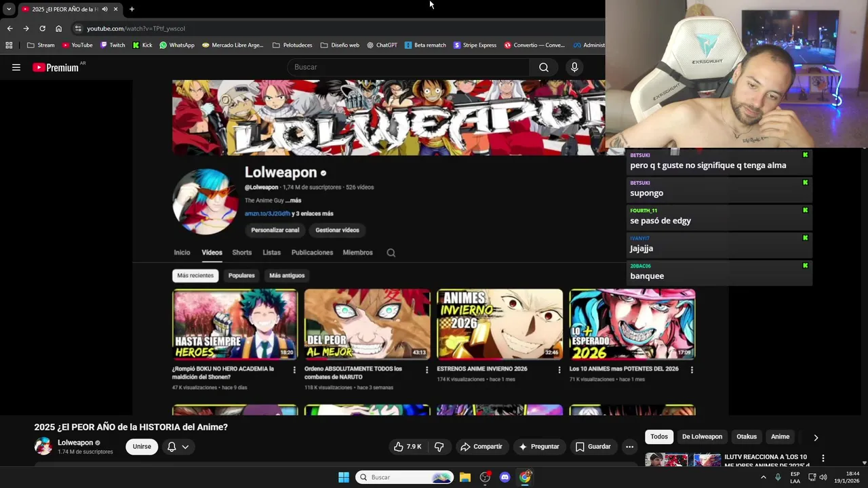Click the Compartir button

click(x=481, y=447)
